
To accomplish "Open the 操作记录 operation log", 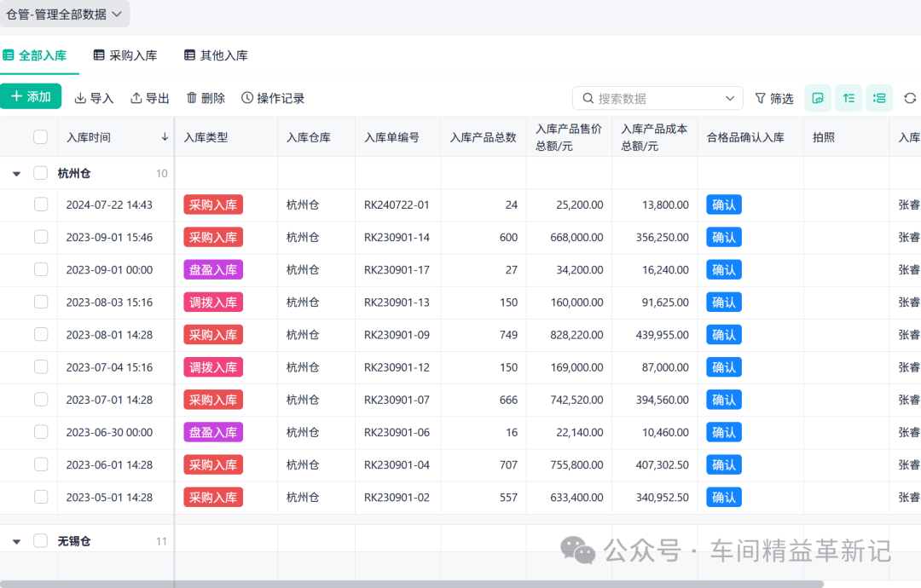I will (x=273, y=98).
